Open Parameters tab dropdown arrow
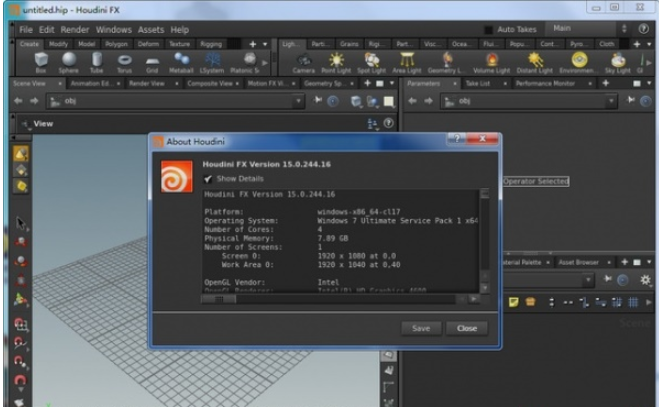Screen dimensions: 659x407 pyautogui.click(x=455, y=84)
